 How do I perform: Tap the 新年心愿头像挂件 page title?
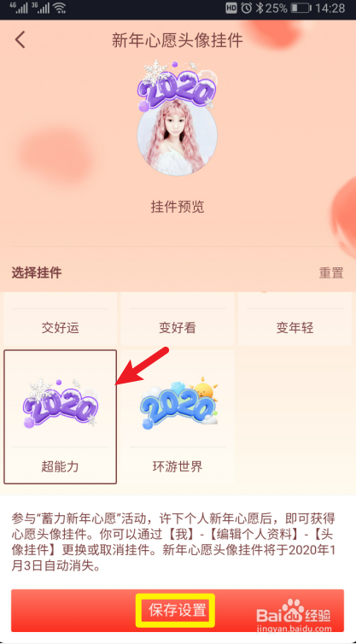178,41
